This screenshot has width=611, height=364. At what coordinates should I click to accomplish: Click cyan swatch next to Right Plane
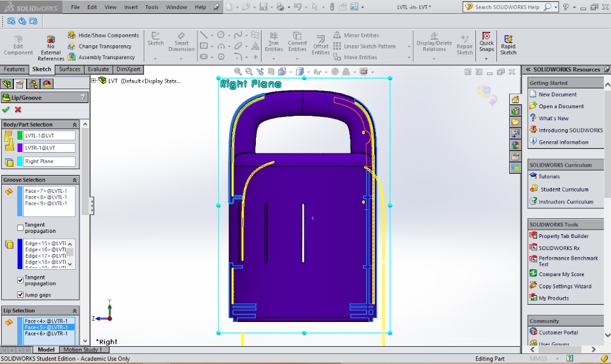[x=20, y=162]
